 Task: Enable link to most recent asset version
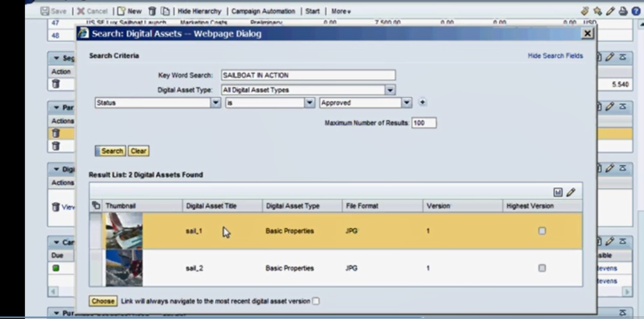[316, 301]
